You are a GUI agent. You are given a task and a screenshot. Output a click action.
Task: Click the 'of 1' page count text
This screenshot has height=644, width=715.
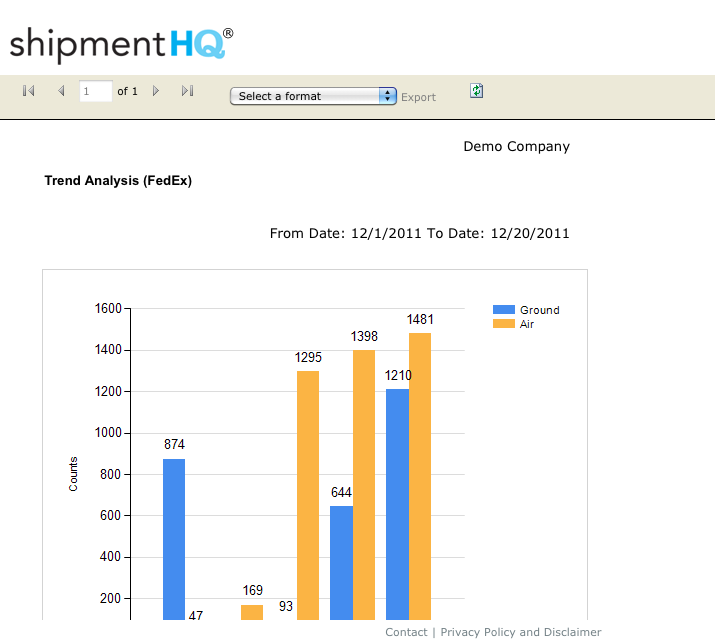pos(127,91)
